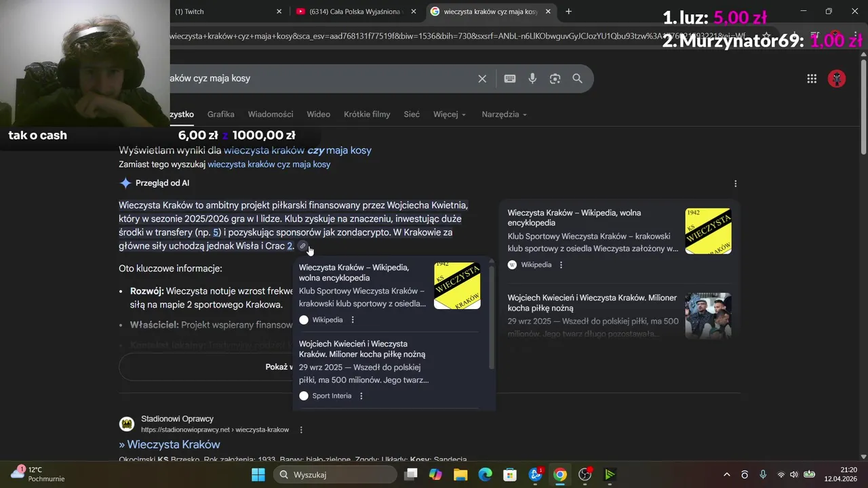Screen dimensions: 868x488
Task: Switch to Chrome on the taskbar
Action: pos(559,474)
